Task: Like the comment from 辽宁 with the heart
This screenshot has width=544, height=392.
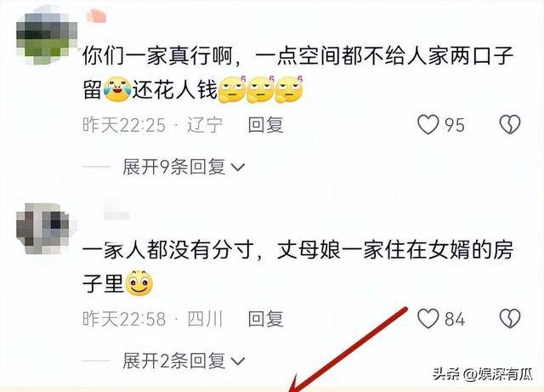Action: (428, 124)
